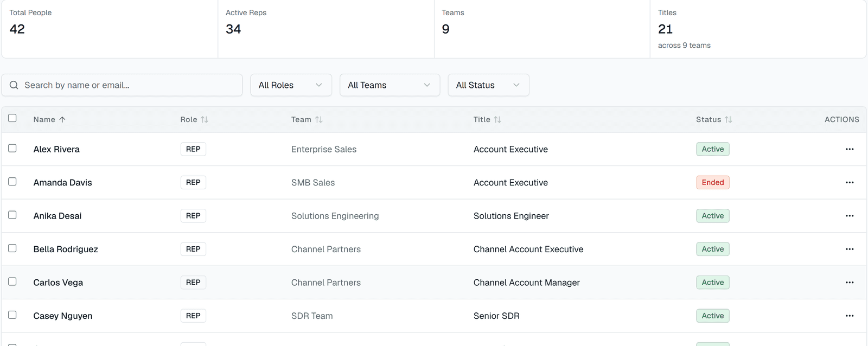Check the Bella Rodriguez row checkbox
The image size is (868, 346).
coord(12,248)
